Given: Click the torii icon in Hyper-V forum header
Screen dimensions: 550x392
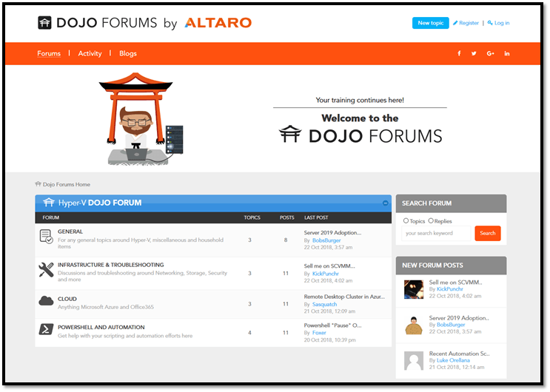Looking at the screenshot, I should (x=49, y=203).
